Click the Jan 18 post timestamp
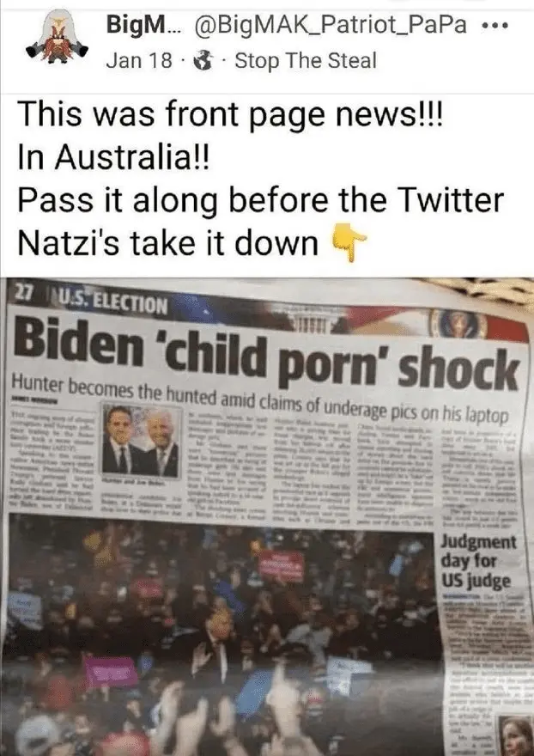Screen dimensions: 534x756 (138, 61)
